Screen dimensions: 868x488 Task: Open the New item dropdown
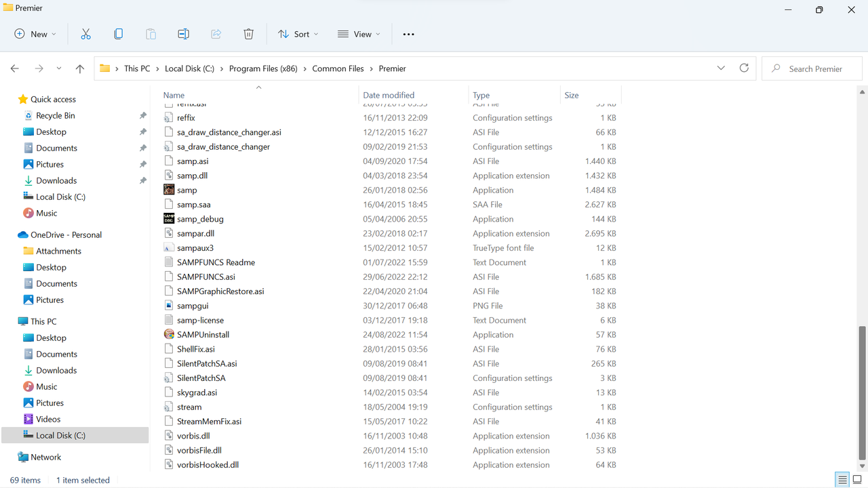[35, 34]
